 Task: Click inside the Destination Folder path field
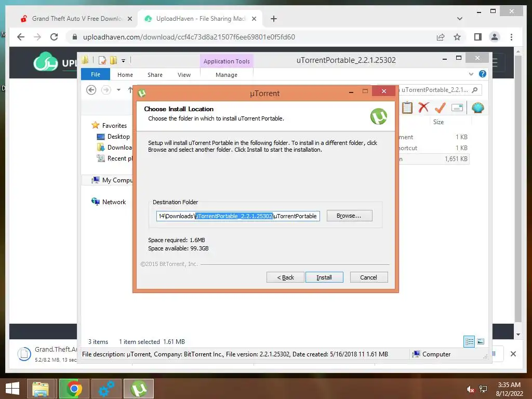pyautogui.click(x=238, y=216)
